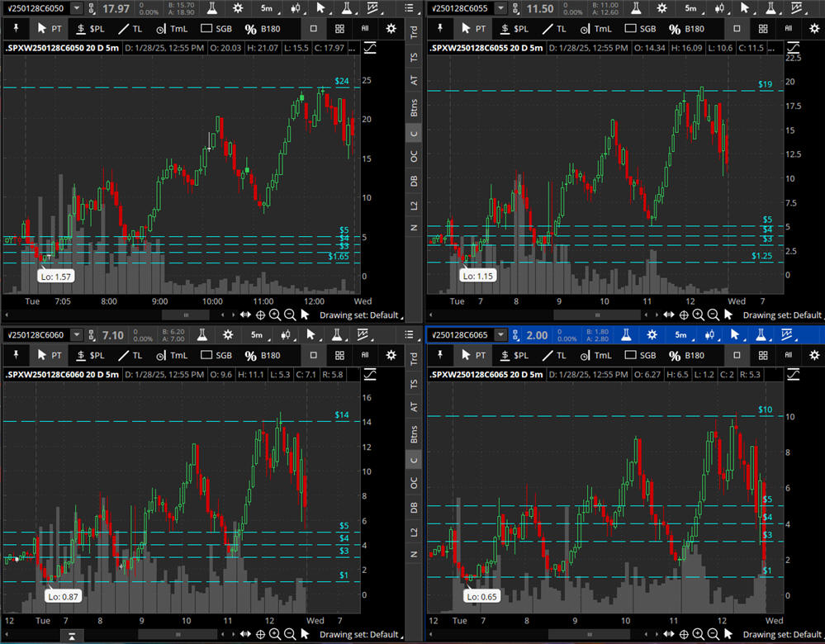This screenshot has width=825, height=644.
Task: Click price-scale curve icon on 6055 chart
Action: point(794,48)
